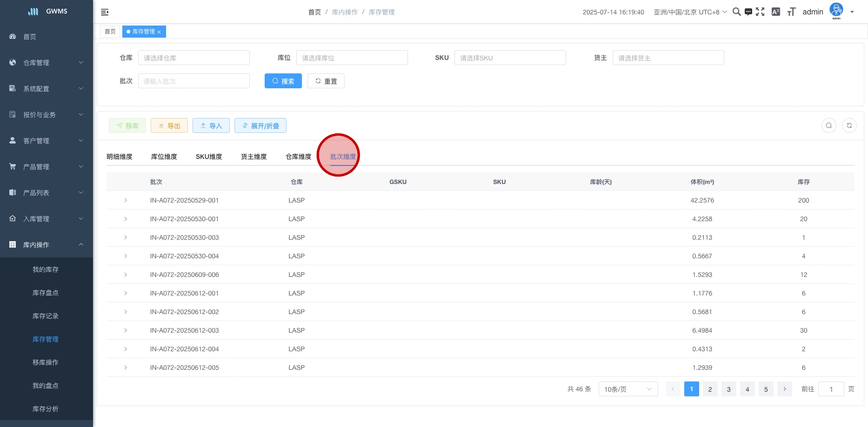This screenshot has height=427, width=868.
Task: Open the timezone UTC+8 dropdown
Action: pos(690,12)
